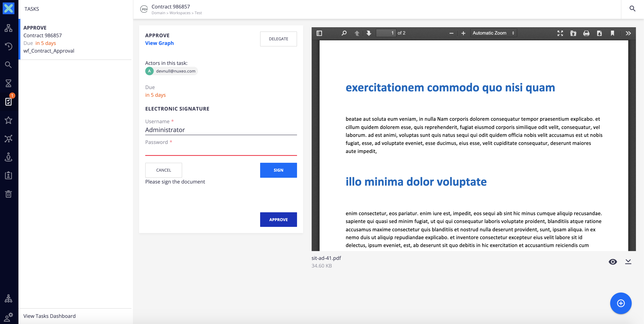Click the PDF find magnifier icon

click(x=344, y=33)
